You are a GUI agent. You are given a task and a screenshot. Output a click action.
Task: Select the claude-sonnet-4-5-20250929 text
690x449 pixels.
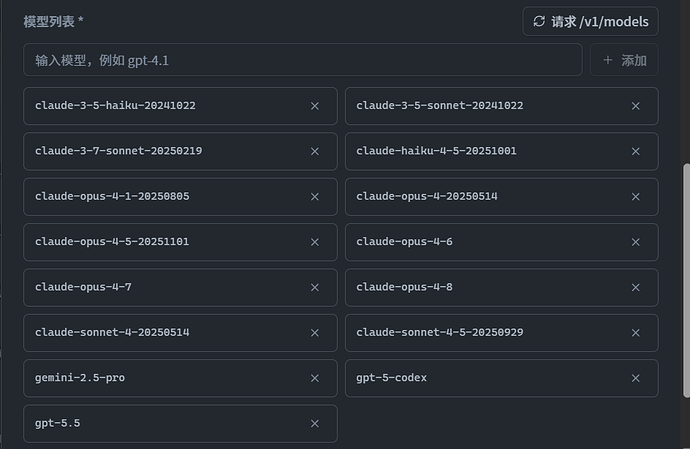[440, 332]
